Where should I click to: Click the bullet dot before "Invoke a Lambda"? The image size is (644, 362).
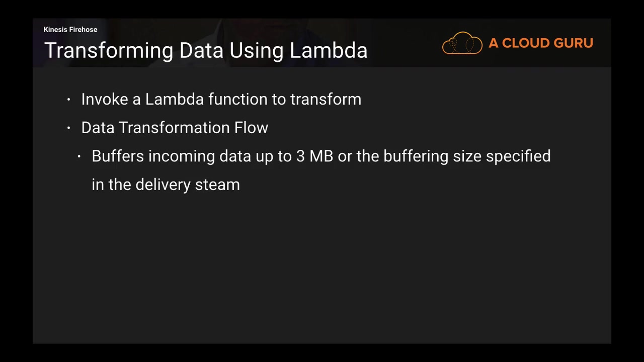point(69,100)
